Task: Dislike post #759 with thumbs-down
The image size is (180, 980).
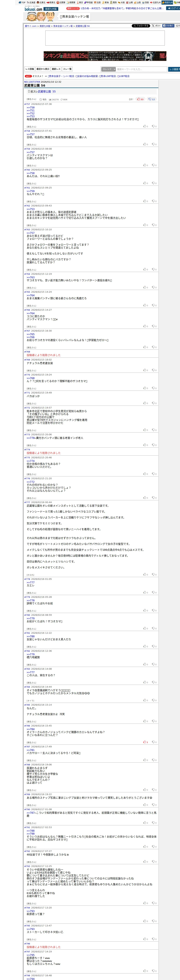Action: pyautogui.click(x=154, y=165)
